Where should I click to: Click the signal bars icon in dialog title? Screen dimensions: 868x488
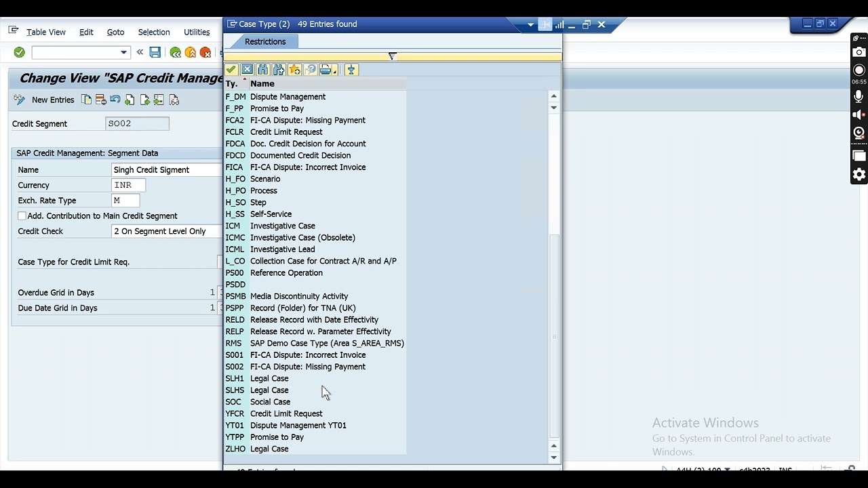[x=559, y=24]
